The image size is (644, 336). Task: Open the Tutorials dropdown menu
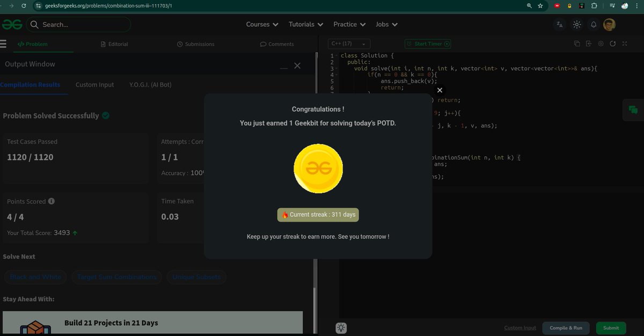tap(306, 24)
